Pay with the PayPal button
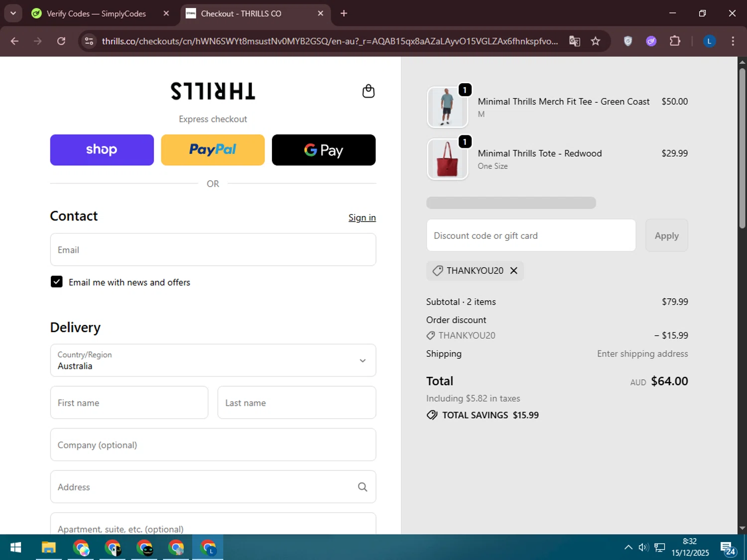 pos(213,150)
